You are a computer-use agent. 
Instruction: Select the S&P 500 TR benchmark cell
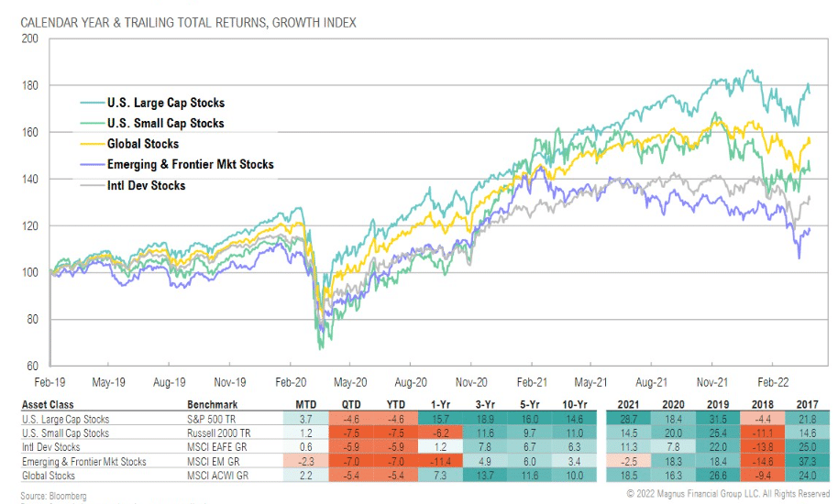[x=211, y=420]
